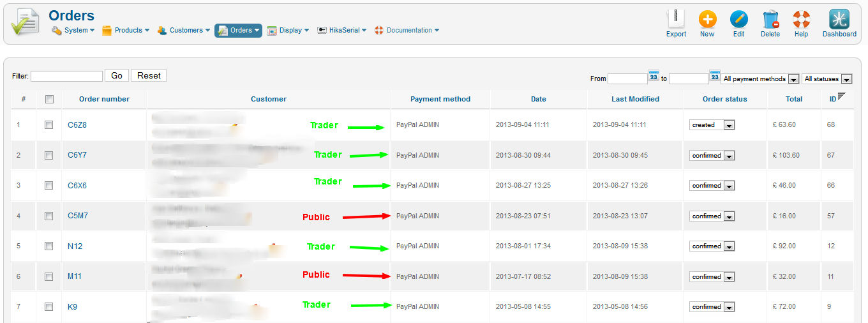Tick the checkbox for order C6Z8
Viewport: 868px width, 323px height.
coord(49,125)
